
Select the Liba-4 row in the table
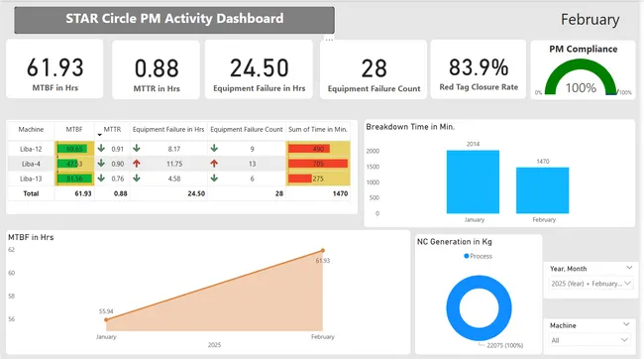pos(179,164)
